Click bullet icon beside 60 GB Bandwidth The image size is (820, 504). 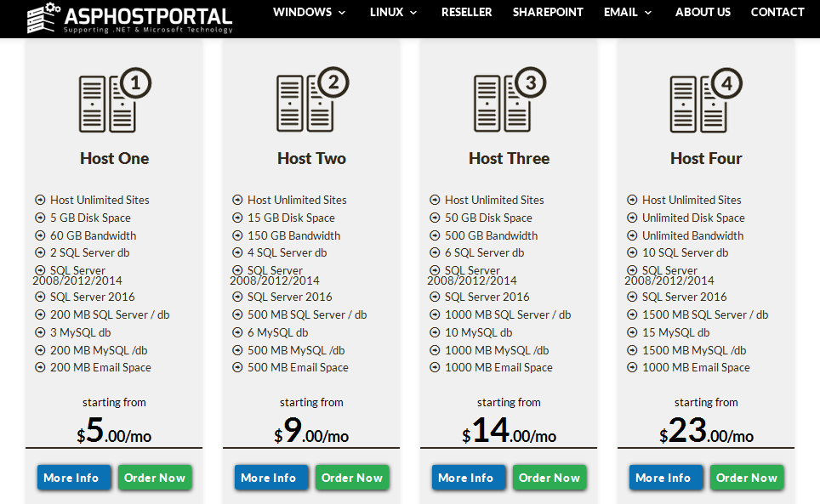[x=40, y=235]
